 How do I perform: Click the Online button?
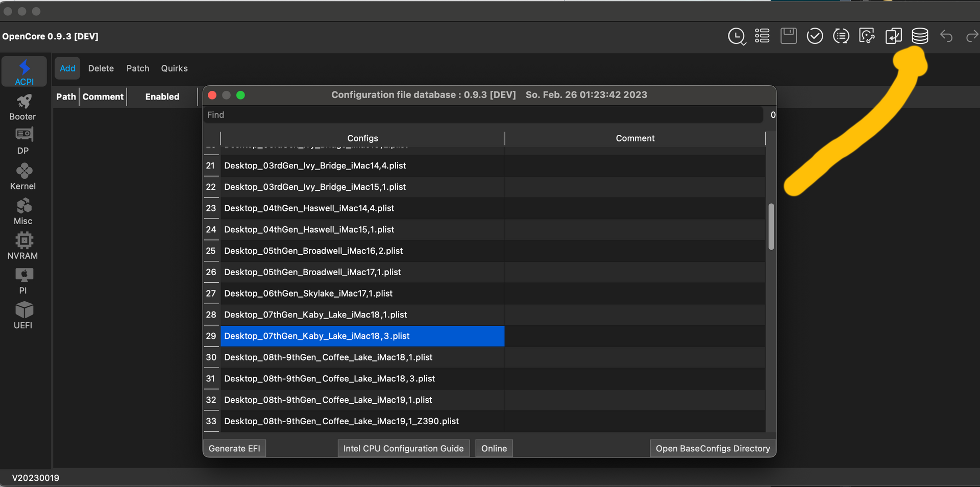click(494, 448)
